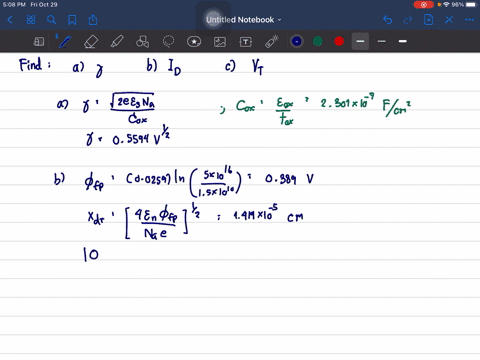Select the Lasso tool

point(168,42)
